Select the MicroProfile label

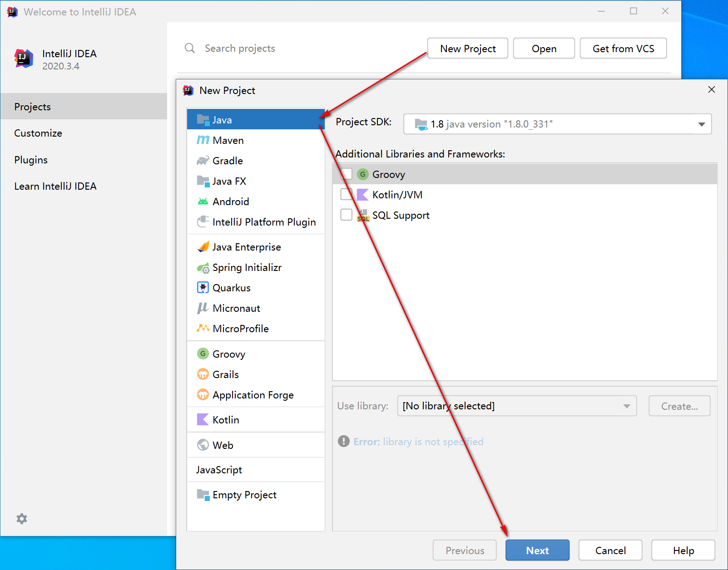pos(241,329)
